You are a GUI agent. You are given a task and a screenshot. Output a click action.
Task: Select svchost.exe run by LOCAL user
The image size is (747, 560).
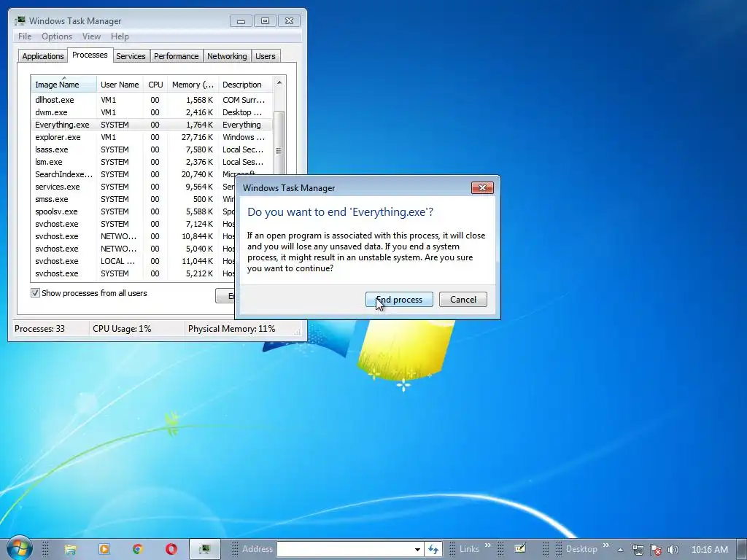(133, 261)
